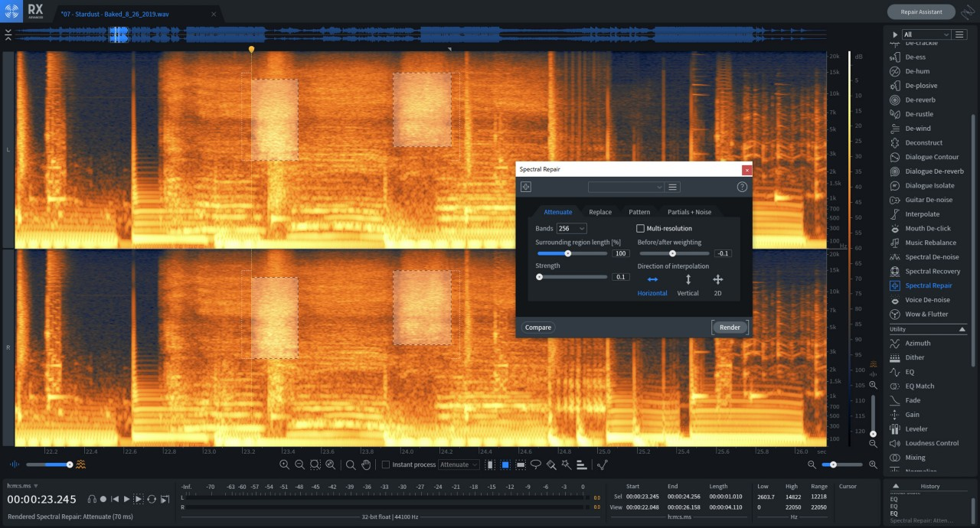Start playback with the Play button

(126, 499)
